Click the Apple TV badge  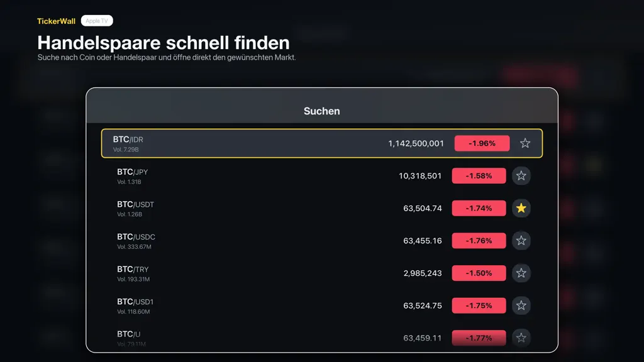(x=97, y=21)
